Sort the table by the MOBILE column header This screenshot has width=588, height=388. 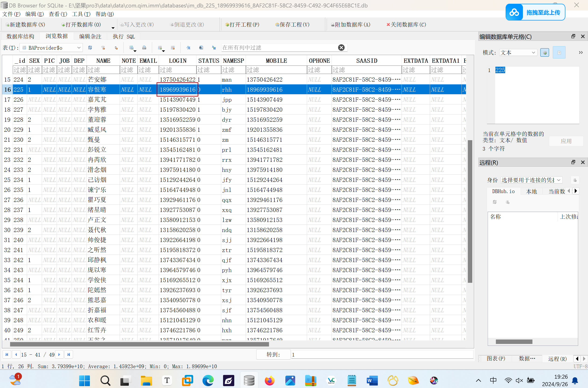276,61
